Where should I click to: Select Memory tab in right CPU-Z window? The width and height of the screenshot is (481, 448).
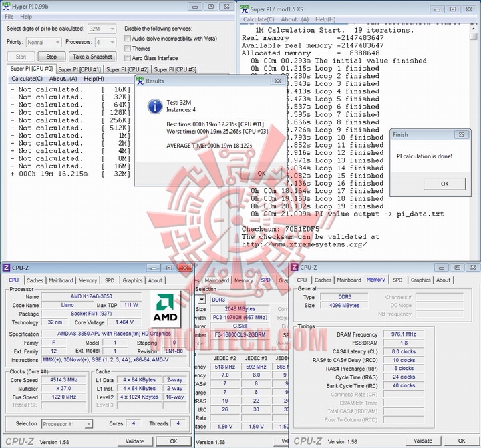pyautogui.click(x=375, y=280)
